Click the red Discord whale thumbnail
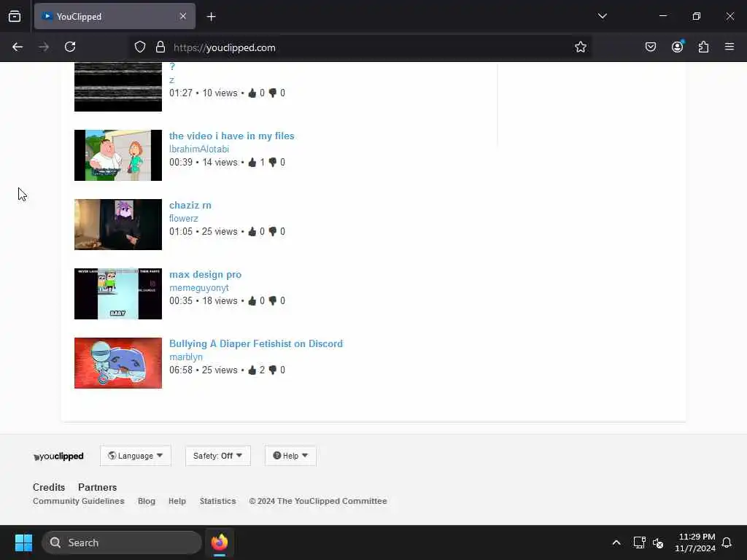The width and height of the screenshot is (747, 560). [x=118, y=363]
